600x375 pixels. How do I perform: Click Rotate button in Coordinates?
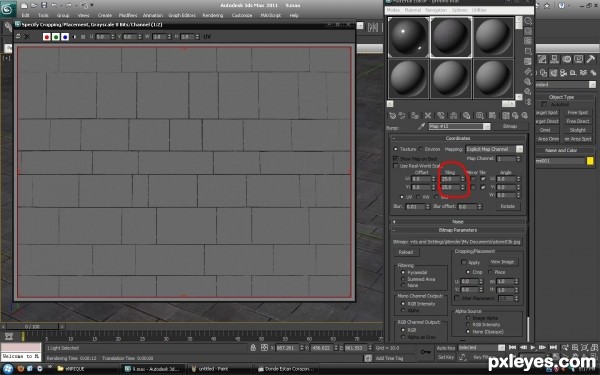point(507,206)
